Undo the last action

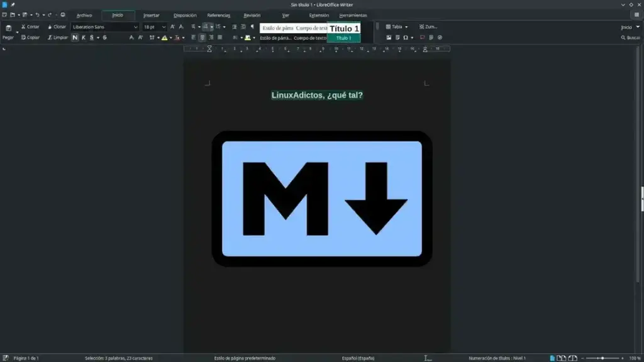tap(37, 15)
